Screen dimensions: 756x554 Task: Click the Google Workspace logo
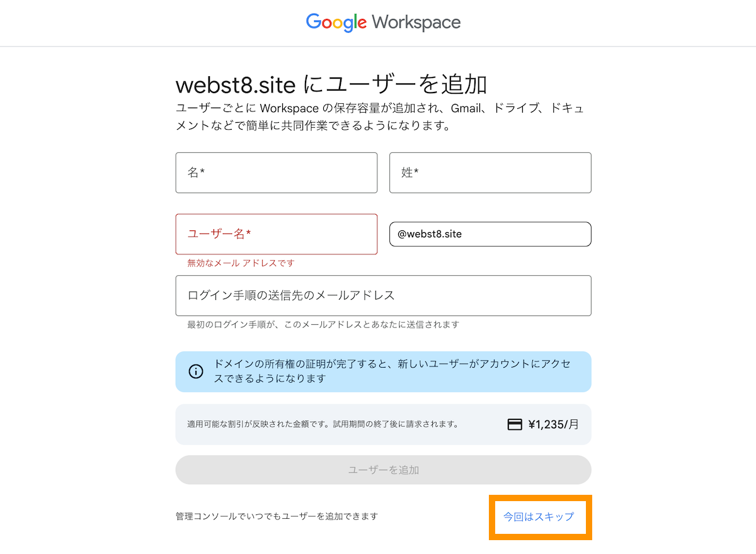(383, 23)
